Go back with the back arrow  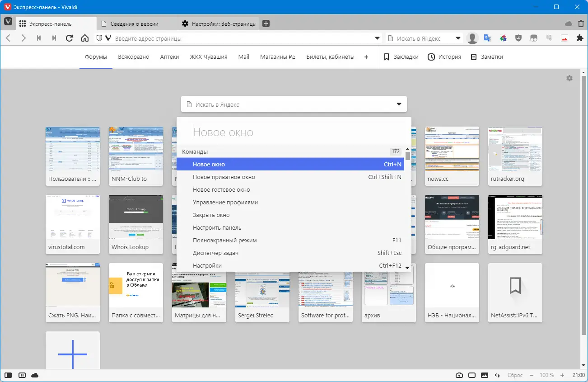coord(8,38)
